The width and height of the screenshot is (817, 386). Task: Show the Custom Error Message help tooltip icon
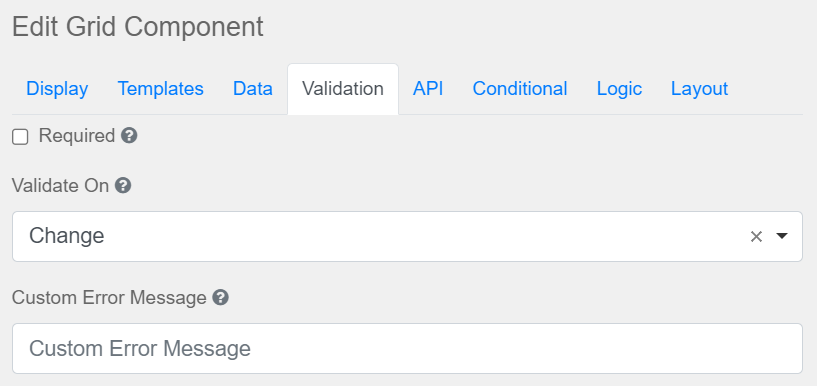click(x=220, y=298)
